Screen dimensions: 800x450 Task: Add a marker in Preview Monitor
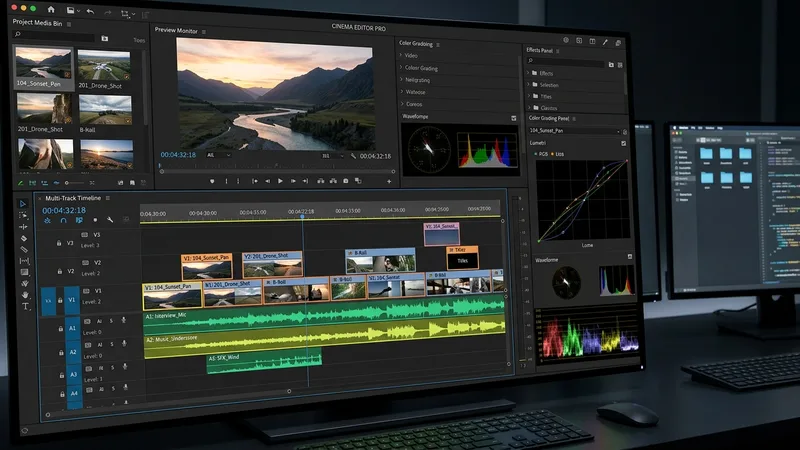[212, 181]
